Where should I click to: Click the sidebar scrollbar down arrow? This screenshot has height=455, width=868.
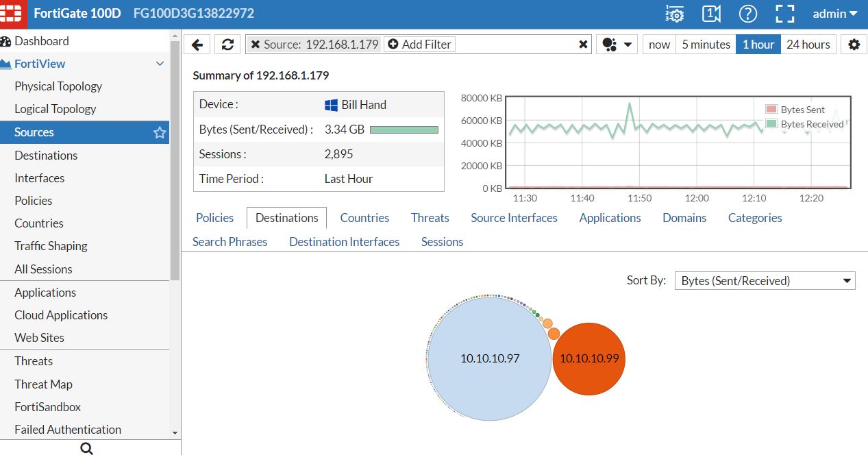(175, 433)
